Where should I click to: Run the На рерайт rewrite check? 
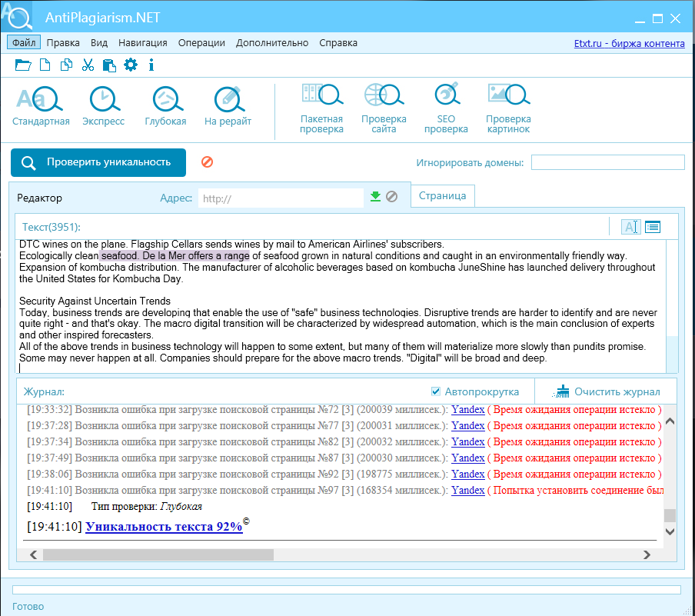(x=228, y=106)
